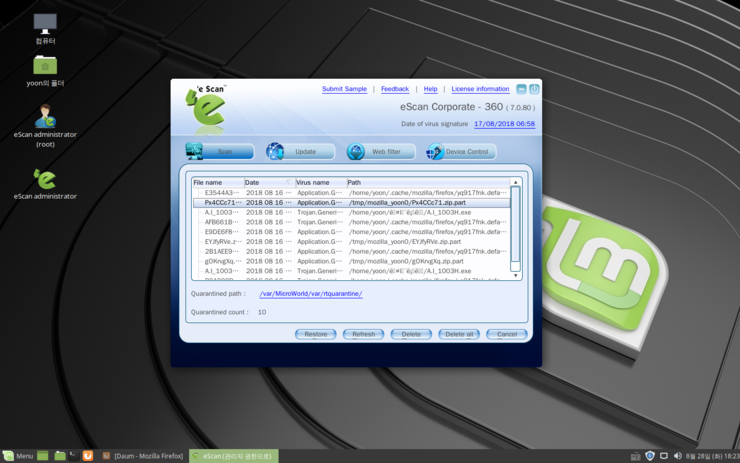Go to the Device Control tab
The width and height of the screenshot is (740, 463).
pos(462,152)
